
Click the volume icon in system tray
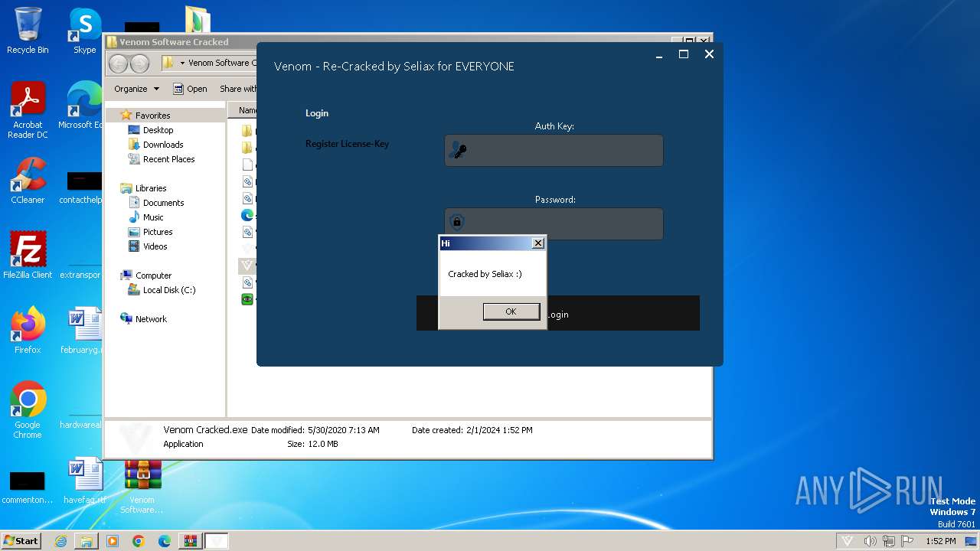(x=871, y=541)
